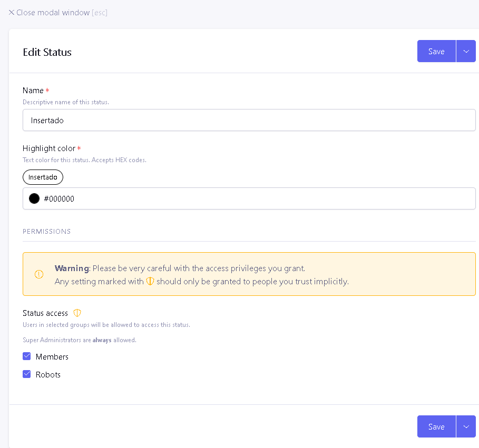Focus the Name field containing Insertado
Screen dimensions: 479x448
coord(249,120)
